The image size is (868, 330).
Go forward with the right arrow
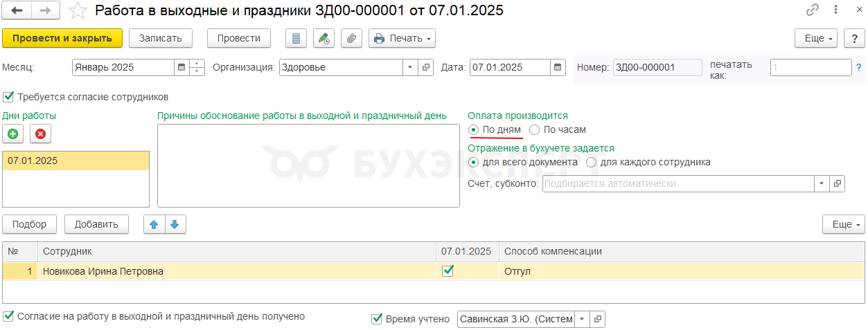tap(46, 10)
